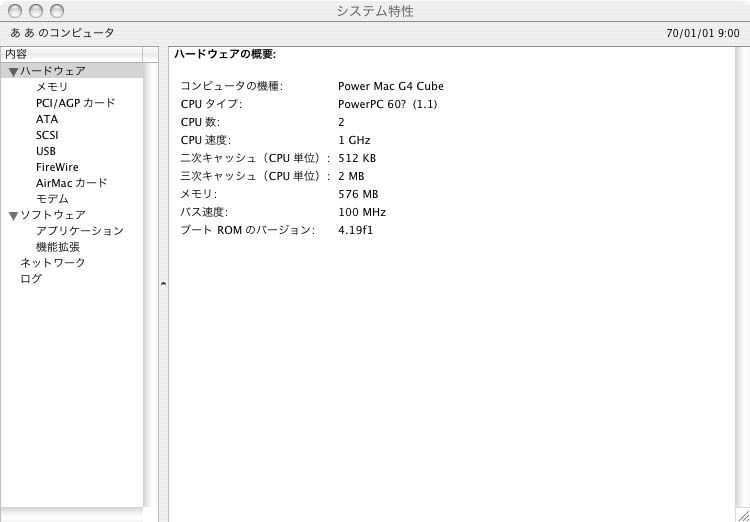Click the コンピュータの機種 label
Image resolution: width=750 pixels, height=522 pixels.
[x=232, y=87]
